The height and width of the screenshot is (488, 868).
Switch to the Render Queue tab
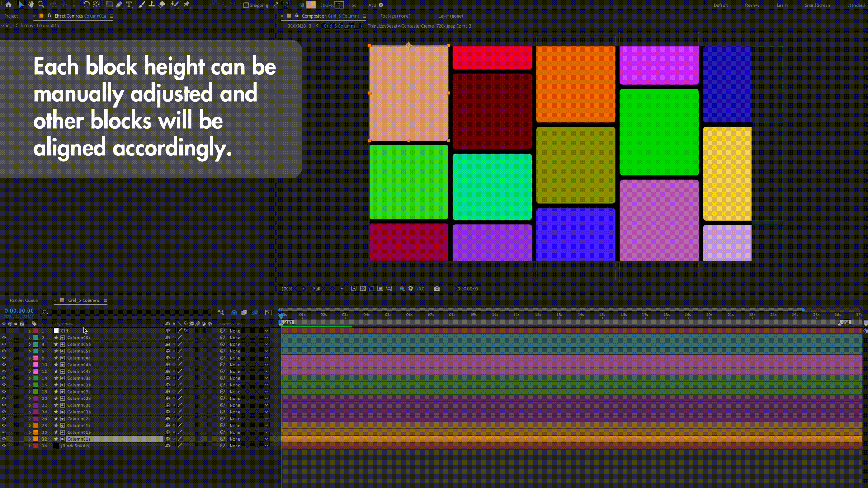24,300
